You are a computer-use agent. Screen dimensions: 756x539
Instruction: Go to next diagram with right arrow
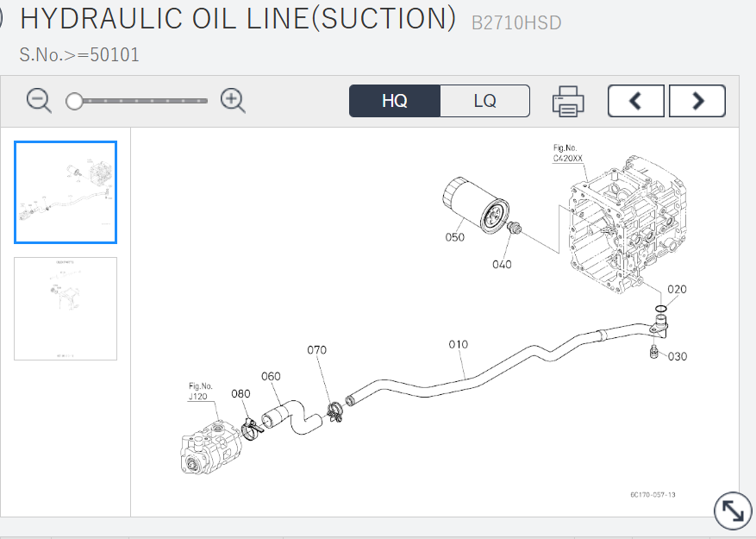click(x=697, y=101)
